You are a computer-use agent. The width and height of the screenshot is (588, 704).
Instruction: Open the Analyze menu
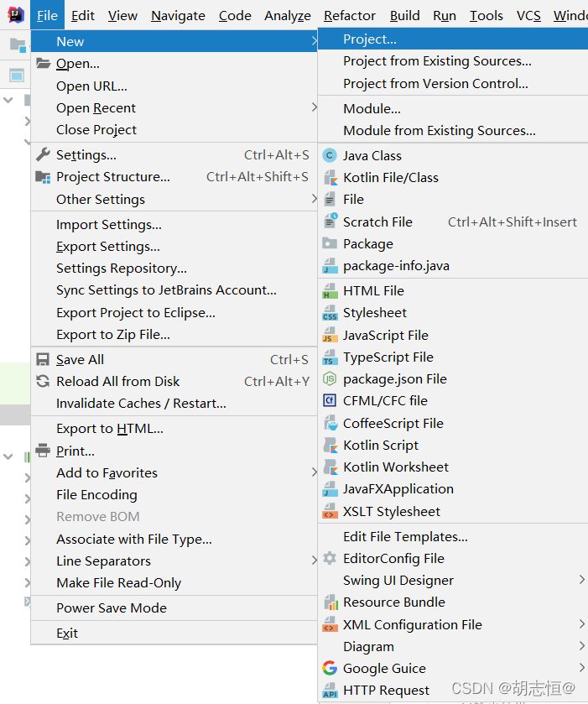click(287, 16)
